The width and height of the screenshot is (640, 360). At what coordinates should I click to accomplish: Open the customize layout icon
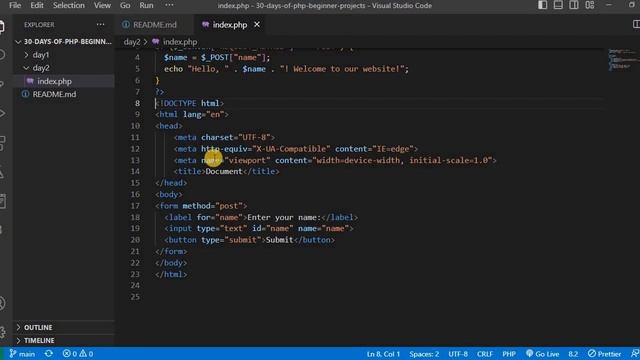pyautogui.click(x=589, y=5)
